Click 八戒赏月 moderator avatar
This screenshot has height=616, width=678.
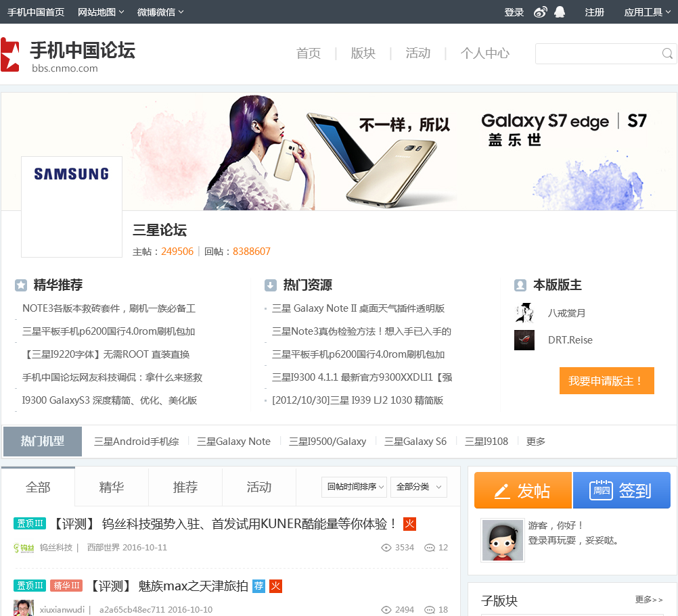tap(524, 313)
